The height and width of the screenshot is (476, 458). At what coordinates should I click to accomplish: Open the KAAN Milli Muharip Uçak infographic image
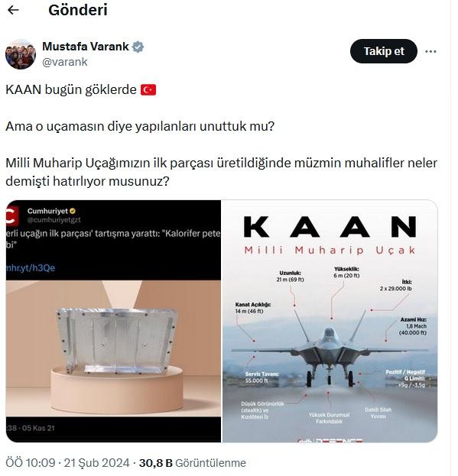(x=330, y=321)
